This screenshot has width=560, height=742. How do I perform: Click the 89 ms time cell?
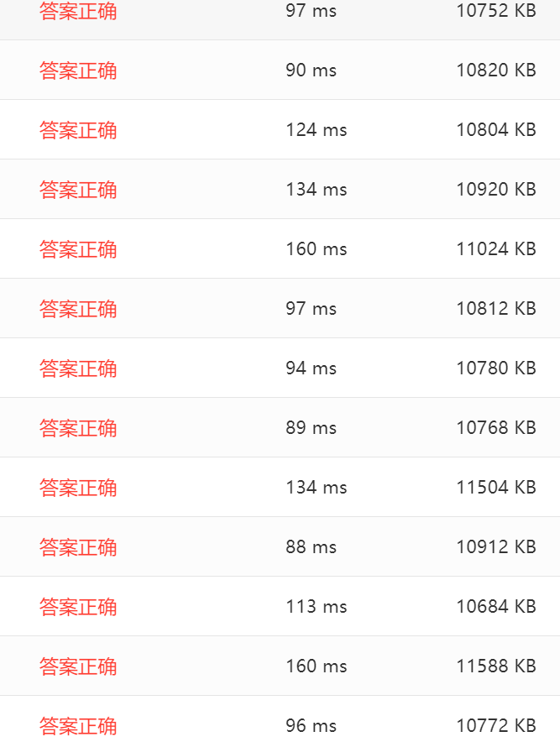click(311, 428)
